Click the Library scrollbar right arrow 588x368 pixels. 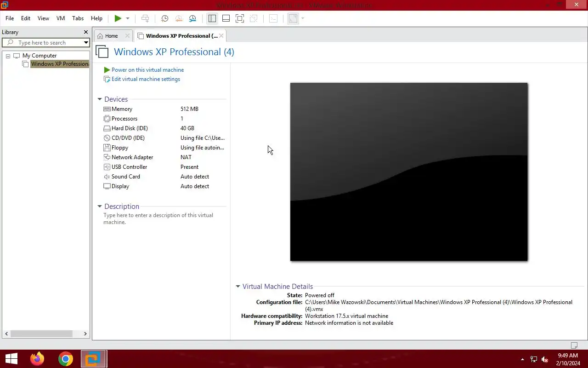tap(85, 334)
